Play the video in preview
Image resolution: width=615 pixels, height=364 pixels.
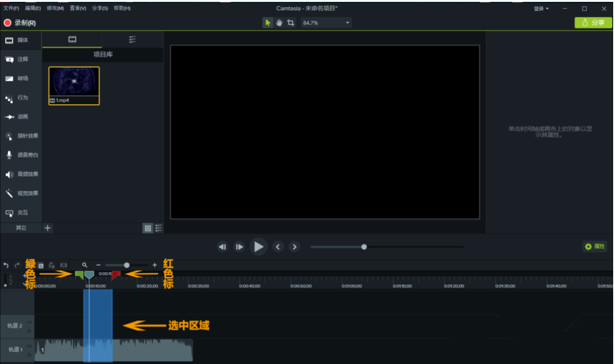tap(259, 247)
